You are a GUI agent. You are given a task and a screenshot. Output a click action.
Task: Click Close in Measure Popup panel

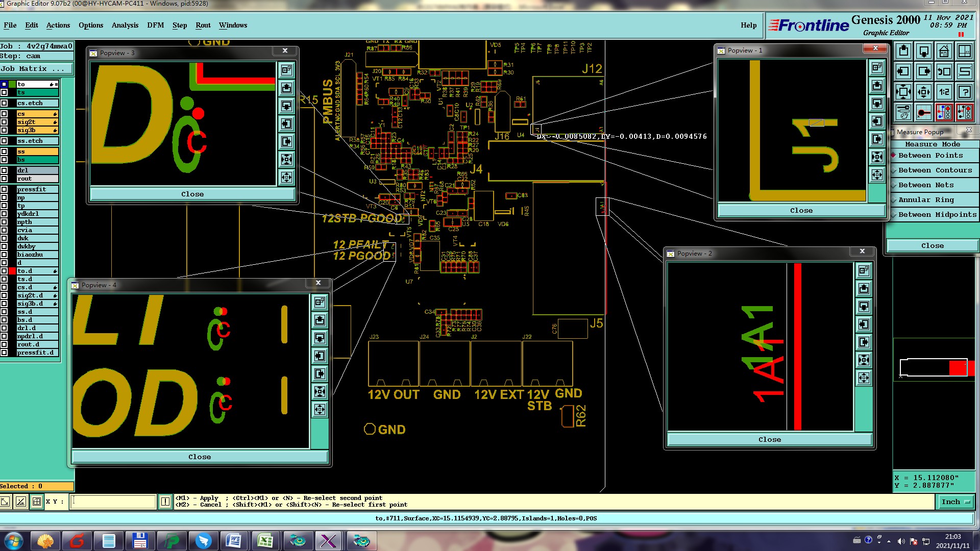[x=932, y=246]
